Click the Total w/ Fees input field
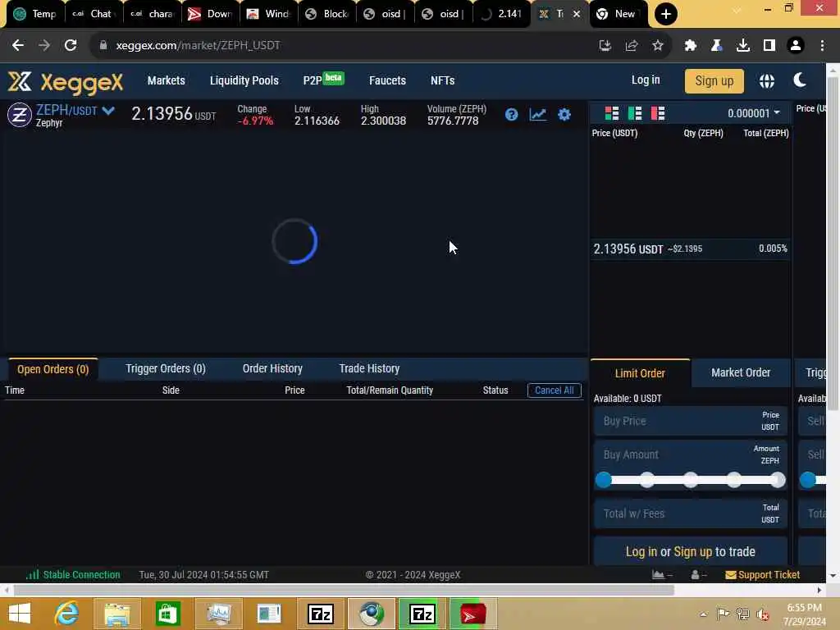The image size is (840, 630). [x=691, y=514]
